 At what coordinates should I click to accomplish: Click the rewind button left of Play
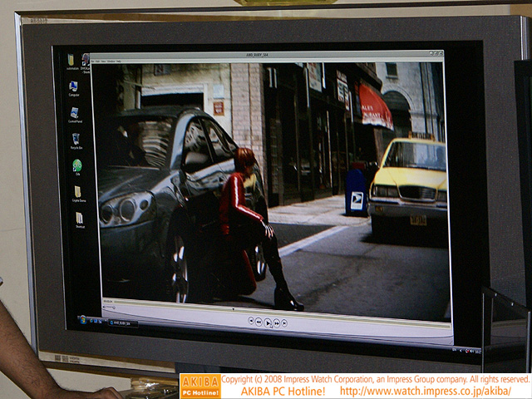[259, 321]
